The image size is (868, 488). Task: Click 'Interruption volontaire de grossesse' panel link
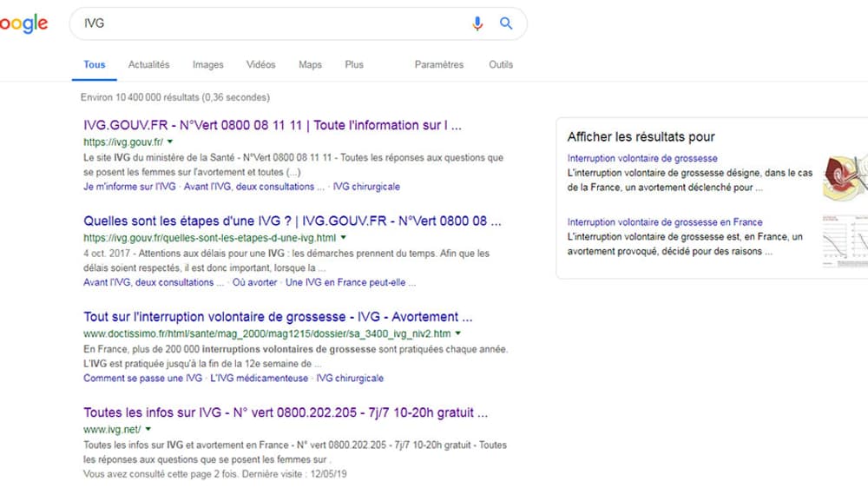642,158
